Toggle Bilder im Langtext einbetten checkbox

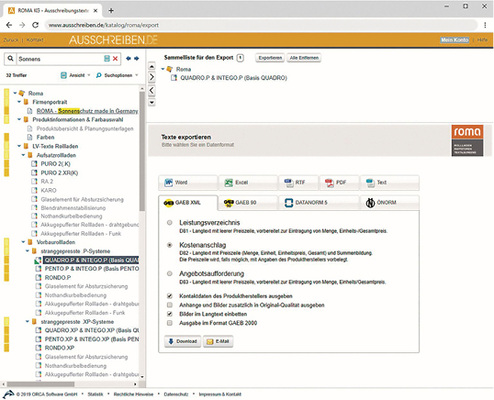pyautogui.click(x=170, y=314)
